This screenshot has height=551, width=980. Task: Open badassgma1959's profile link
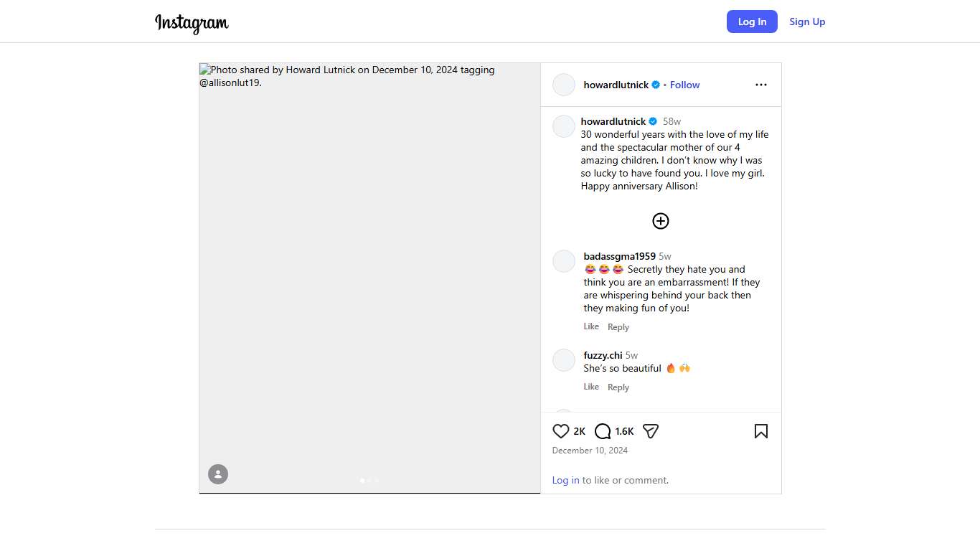619,256
